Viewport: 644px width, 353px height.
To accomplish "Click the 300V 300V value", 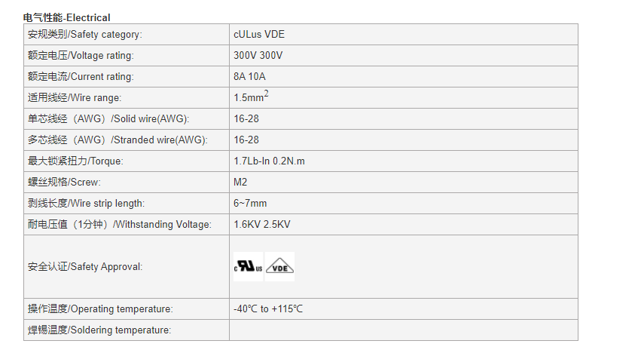I will tap(258, 56).
